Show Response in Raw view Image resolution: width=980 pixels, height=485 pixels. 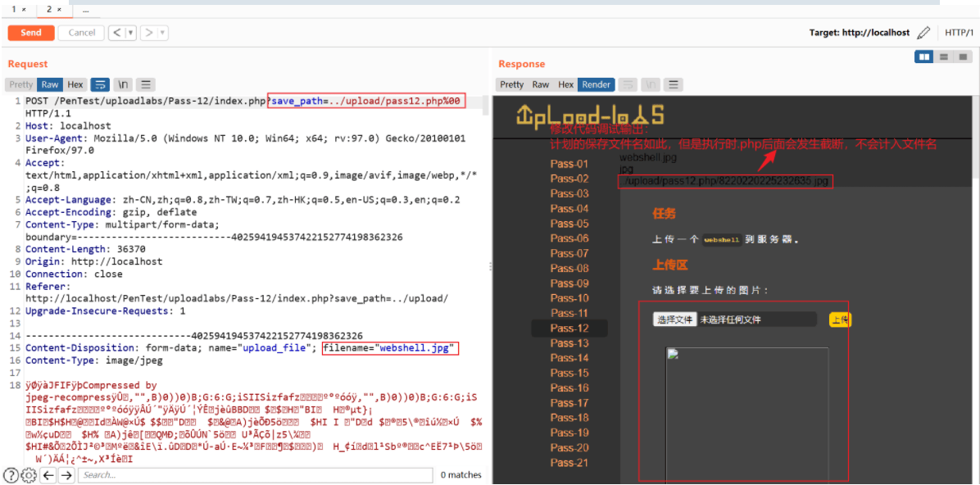(541, 84)
